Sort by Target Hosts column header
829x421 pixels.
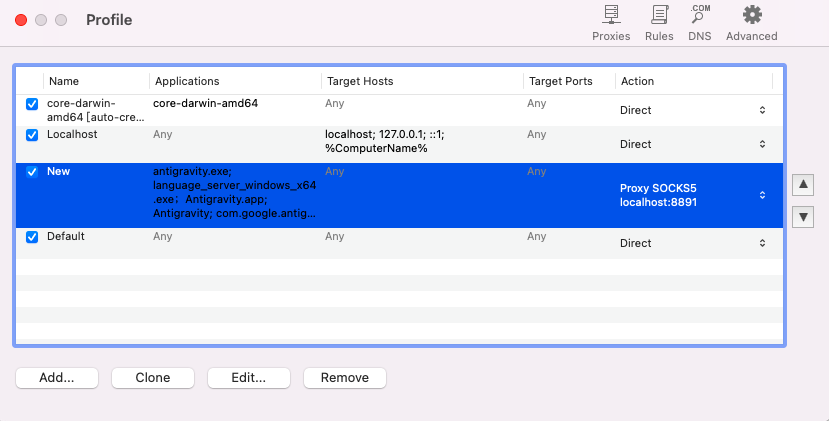422,81
